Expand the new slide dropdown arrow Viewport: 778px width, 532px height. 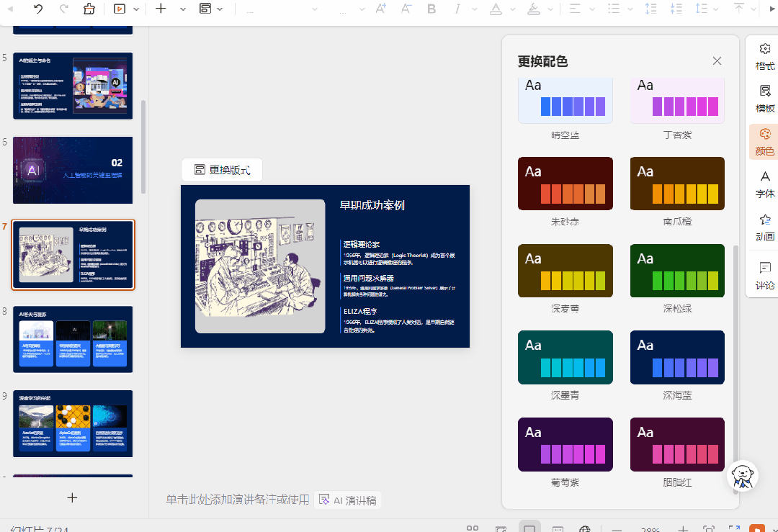pyautogui.click(x=182, y=9)
